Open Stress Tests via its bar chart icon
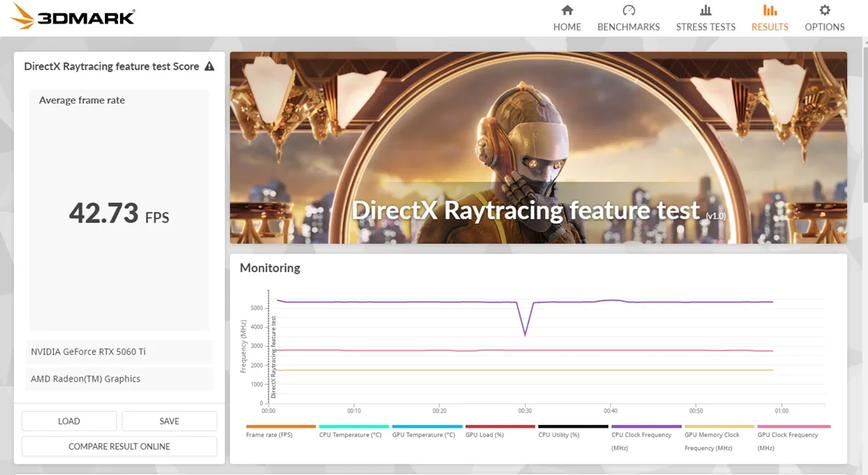This screenshot has width=868, height=475. tap(705, 10)
